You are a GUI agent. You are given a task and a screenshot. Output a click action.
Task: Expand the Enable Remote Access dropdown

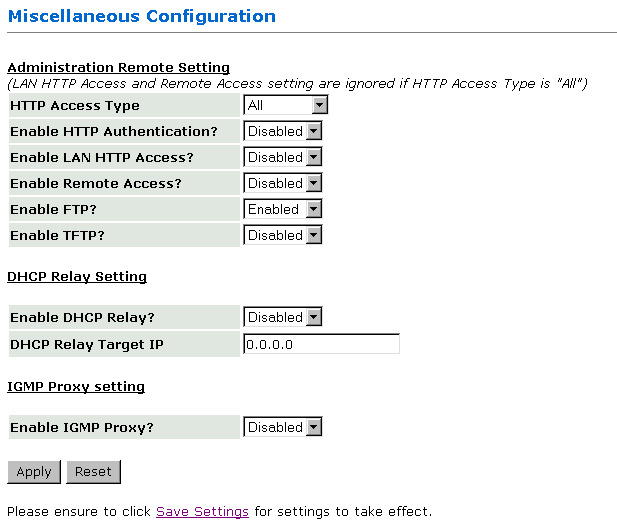[283, 183]
